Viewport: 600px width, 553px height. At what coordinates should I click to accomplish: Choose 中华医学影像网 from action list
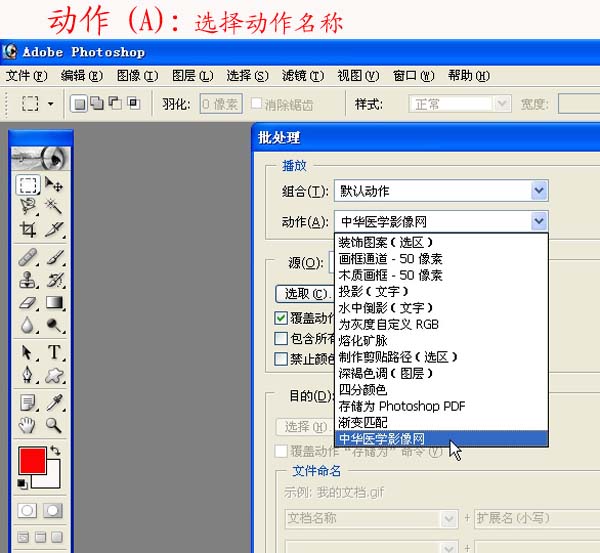pos(442,439)
